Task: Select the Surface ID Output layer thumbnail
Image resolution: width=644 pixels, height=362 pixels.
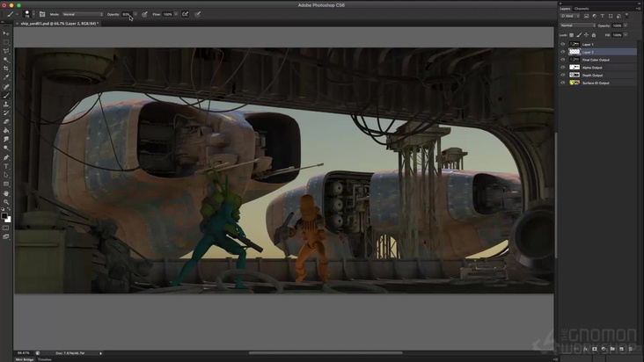Action: 574,83
